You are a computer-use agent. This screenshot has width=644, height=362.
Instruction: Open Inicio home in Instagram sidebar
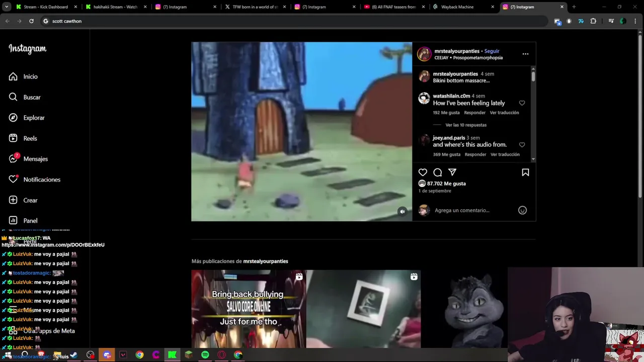click(24, 76)
